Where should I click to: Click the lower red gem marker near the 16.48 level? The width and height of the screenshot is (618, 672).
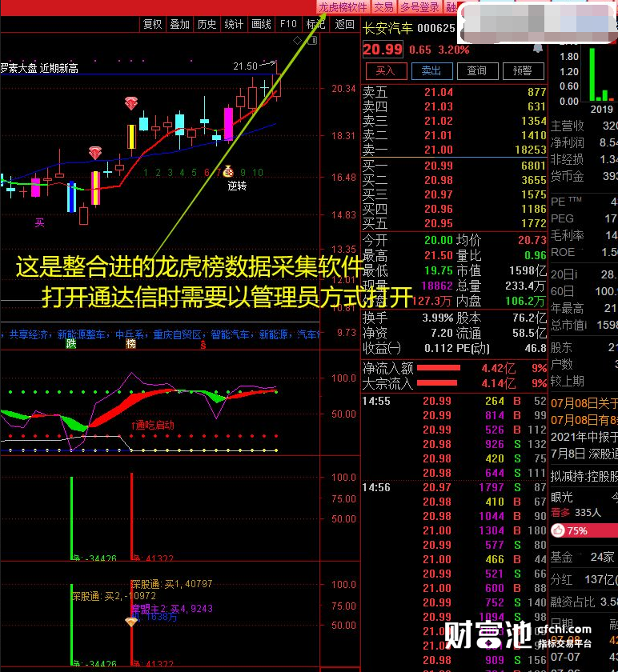pyautogui.click(x=95, y=153)
